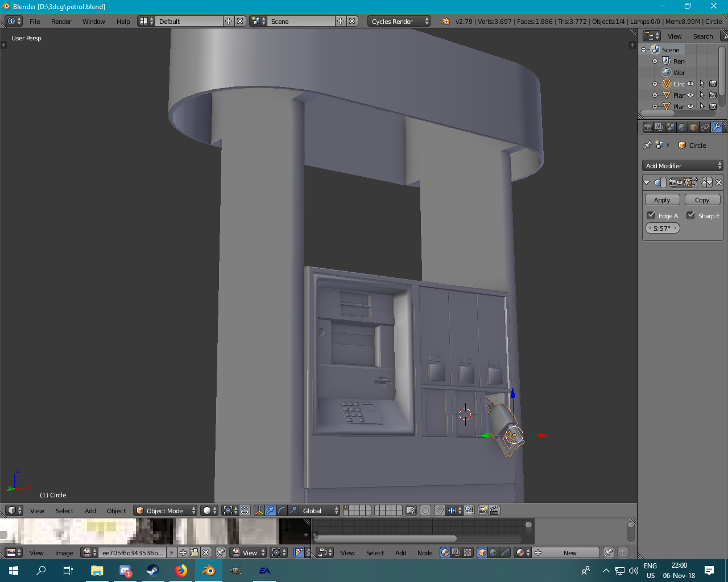Open the Modifiers properties tab (wrench icon)
Image resolution: width=728 pixels, height=582 pixels.
tap(716, 127)
